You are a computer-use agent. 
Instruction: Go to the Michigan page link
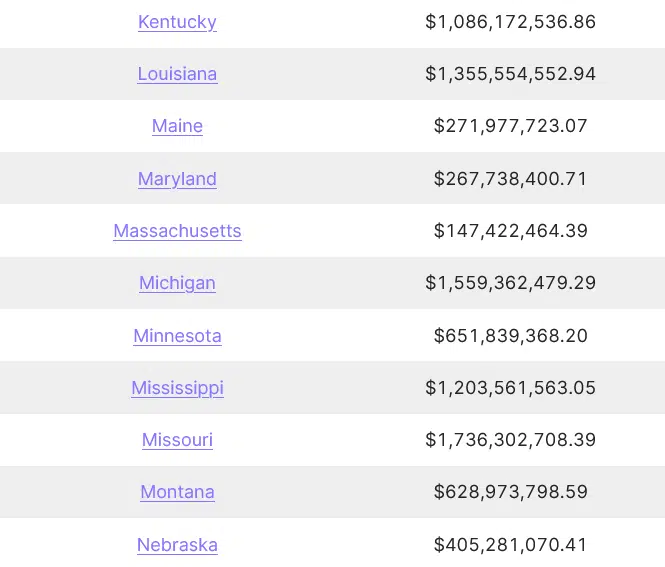tap(177, 283)
